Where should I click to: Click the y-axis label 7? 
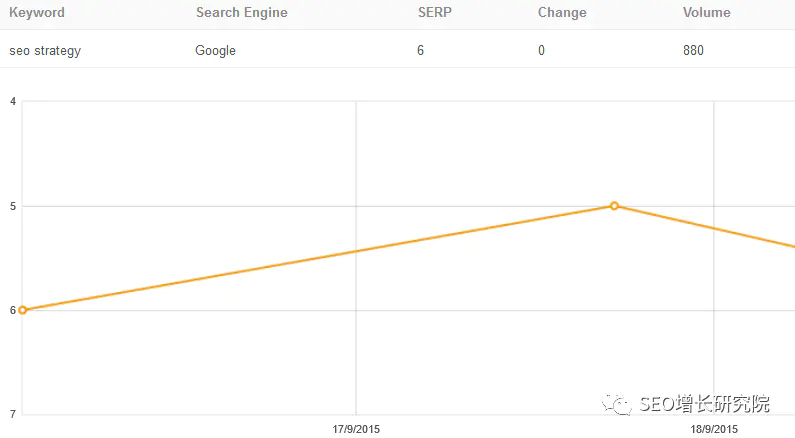[13, 414]
